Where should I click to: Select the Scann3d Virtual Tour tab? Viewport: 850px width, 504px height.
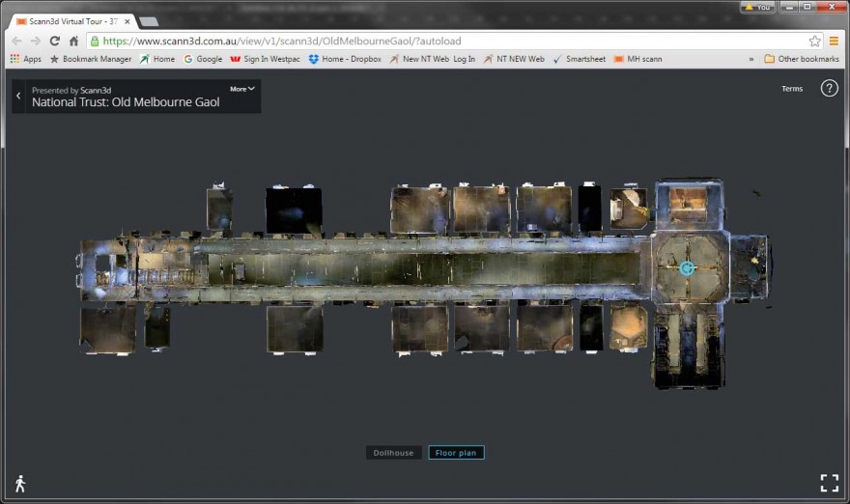coord(68,21)
